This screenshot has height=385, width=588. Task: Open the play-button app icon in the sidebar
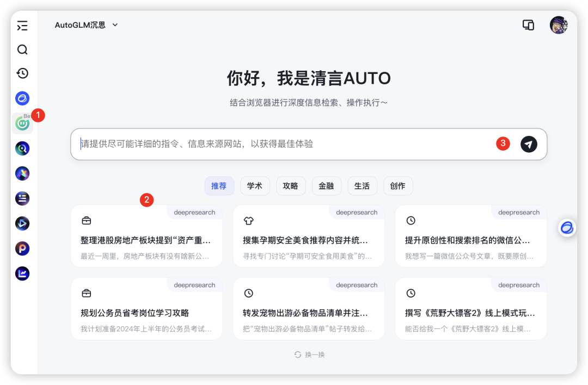(22, 223)
